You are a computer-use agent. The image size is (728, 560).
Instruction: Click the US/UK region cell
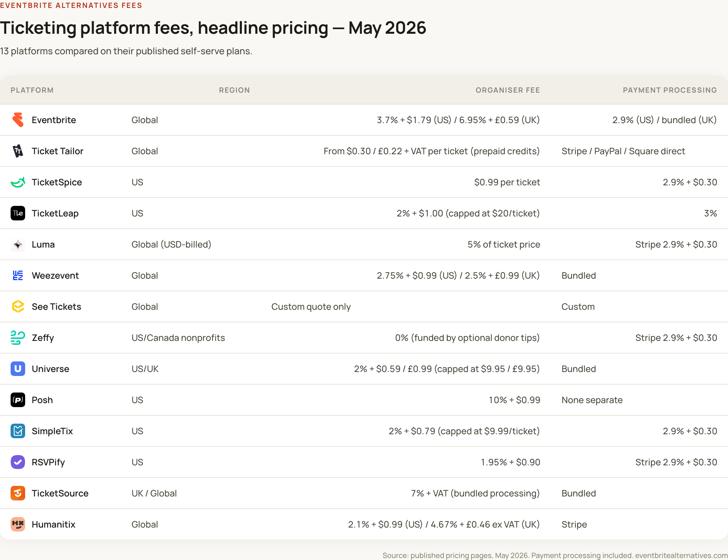pyautogui.click(x=145, y=369)
